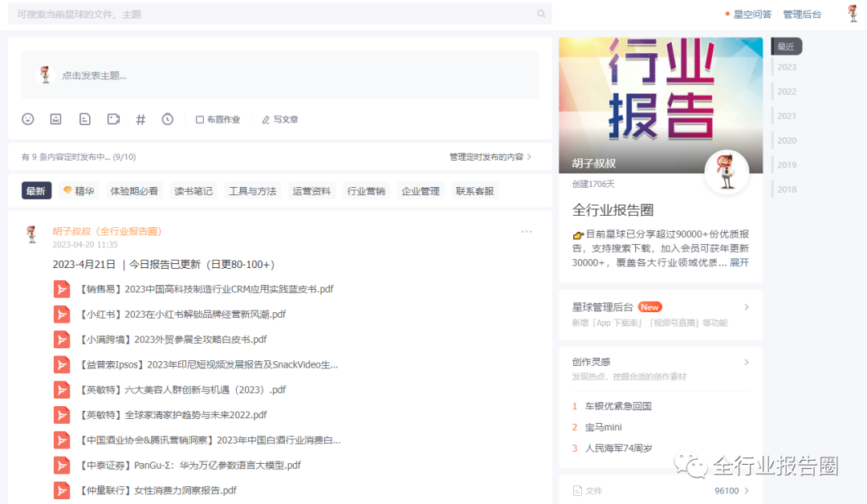Image resolution: width=867 pixels, height=504 pixels.
Task: Click the post timestamp 2023-04-20 11:35
Action: (85, 244)
